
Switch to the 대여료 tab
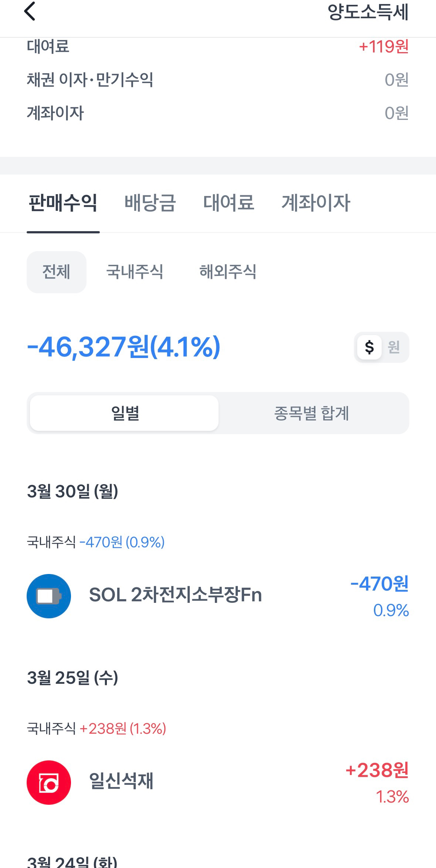[x=229, y=203]
